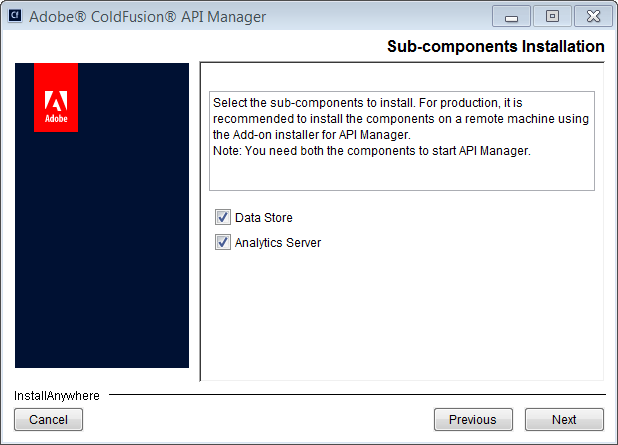This screenshot has width=618, height=445.
Task: Uncheck the Data Store checkbox
Action: point(222,217)
